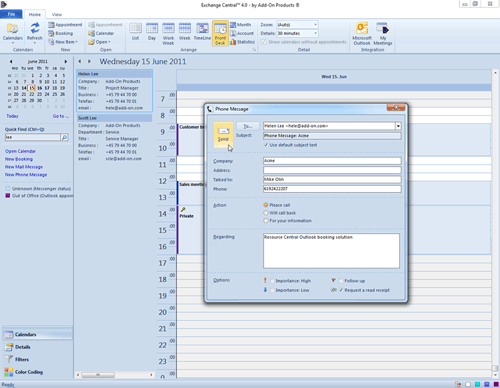The height and width of the screenshot is (388, 500).
Task: Switch to Work Week view
Action: [168, 33]
